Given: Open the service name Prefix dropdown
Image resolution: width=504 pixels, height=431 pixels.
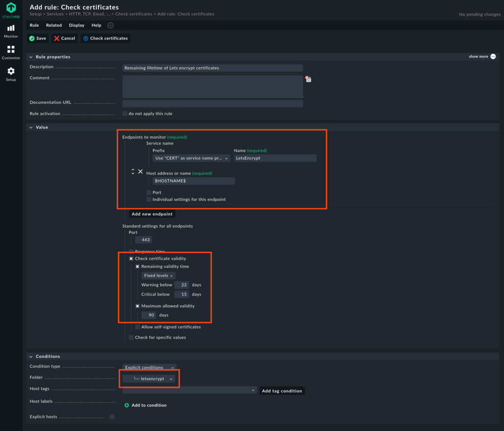Looking at the screenshot, I should click(191, 158).
